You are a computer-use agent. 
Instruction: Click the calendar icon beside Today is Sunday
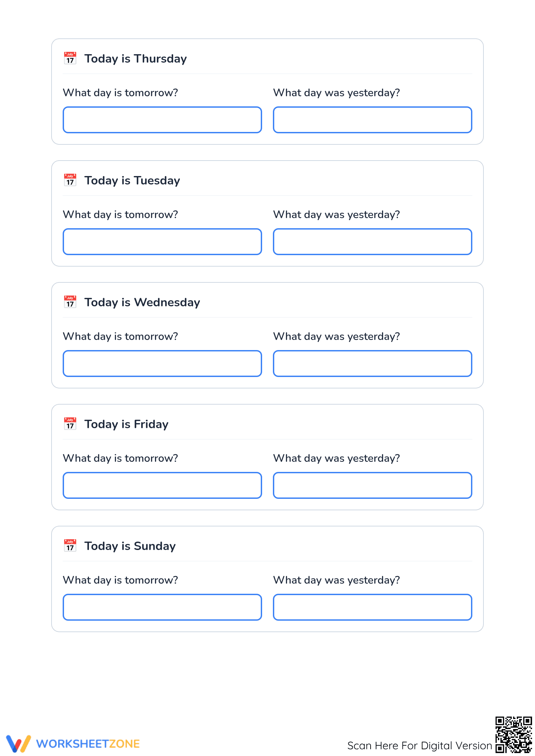(70, 546)
